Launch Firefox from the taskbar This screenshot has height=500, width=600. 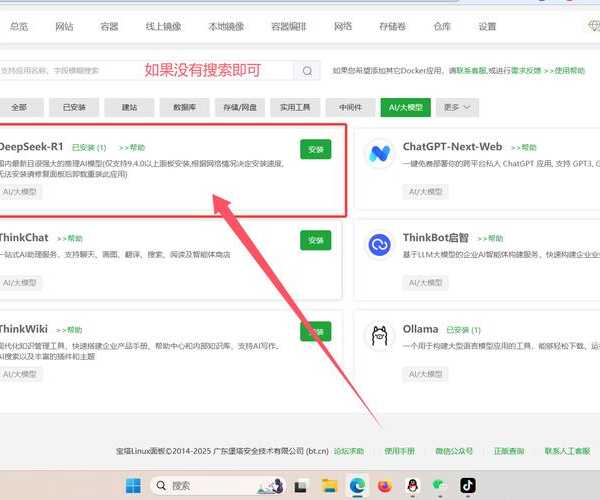pos(385,485)
